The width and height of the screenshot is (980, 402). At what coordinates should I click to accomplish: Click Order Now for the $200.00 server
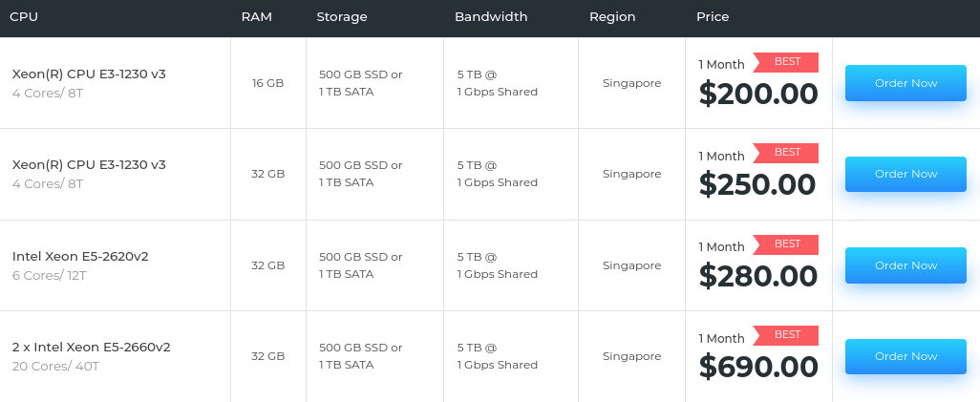905,83
